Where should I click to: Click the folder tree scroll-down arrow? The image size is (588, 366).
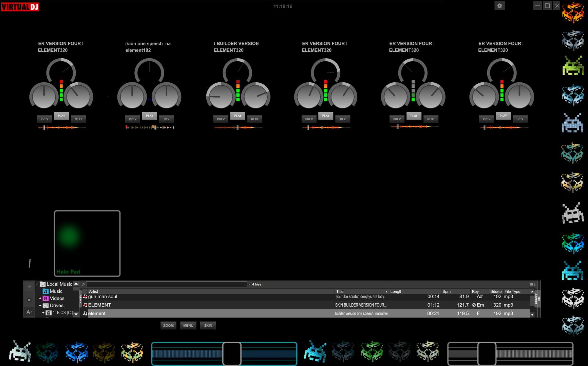tap(76, 314)
